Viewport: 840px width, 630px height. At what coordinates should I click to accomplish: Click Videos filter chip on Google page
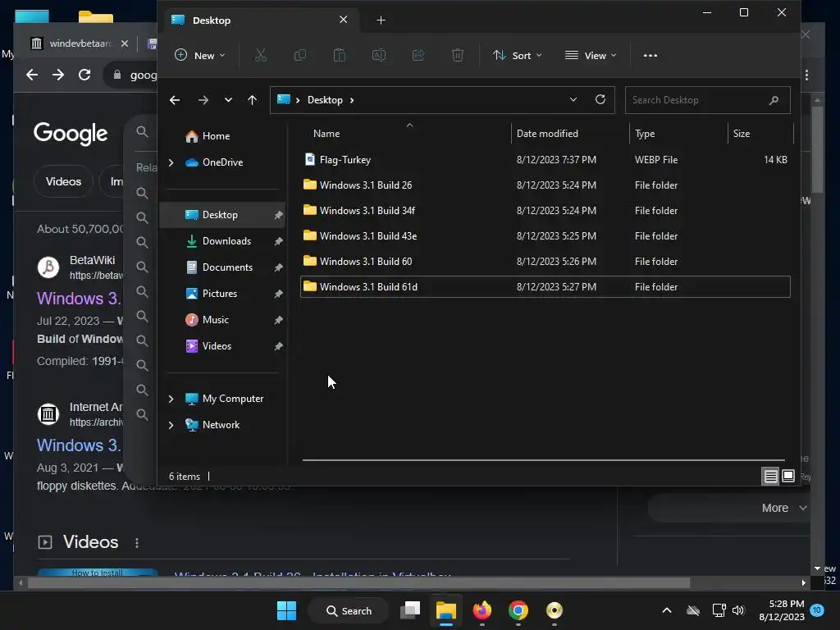(x=63, y=181)
